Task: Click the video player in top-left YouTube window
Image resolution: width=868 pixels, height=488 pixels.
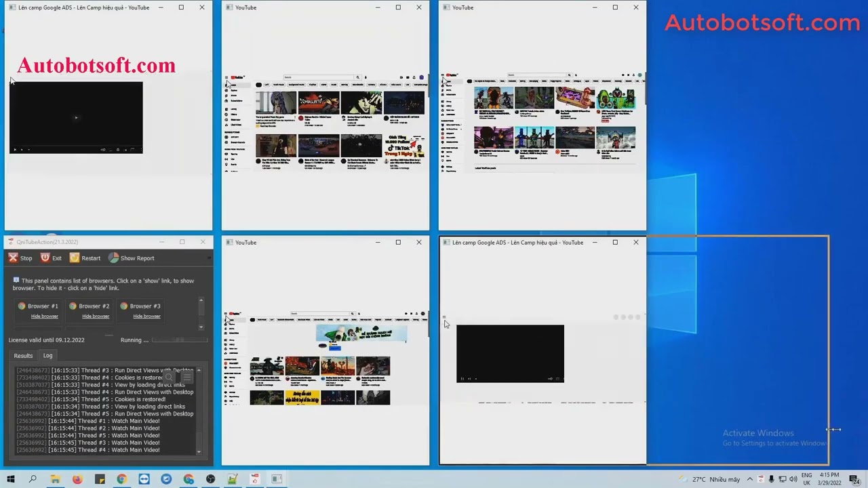Action: [76, 117]
